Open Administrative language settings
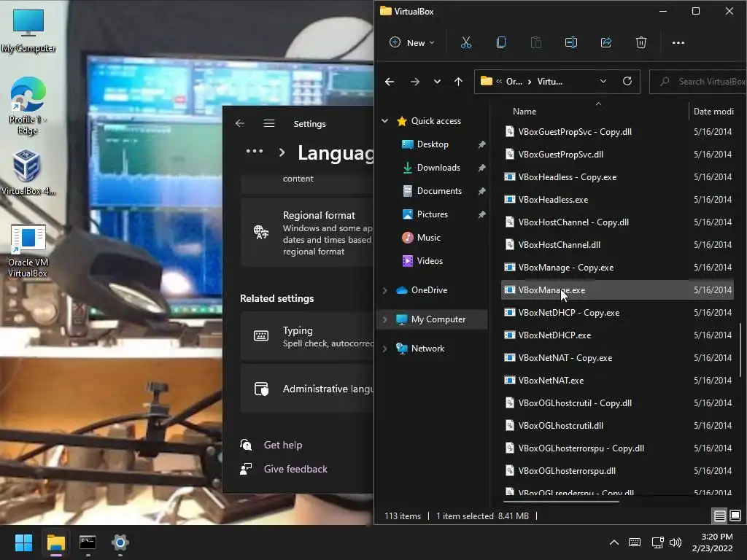 point(307,389)
